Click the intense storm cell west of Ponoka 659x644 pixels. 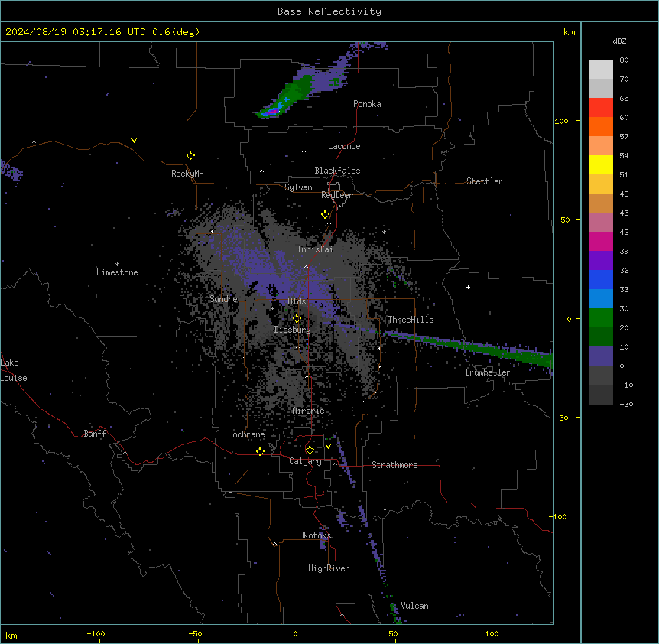[x=272, y=112]
